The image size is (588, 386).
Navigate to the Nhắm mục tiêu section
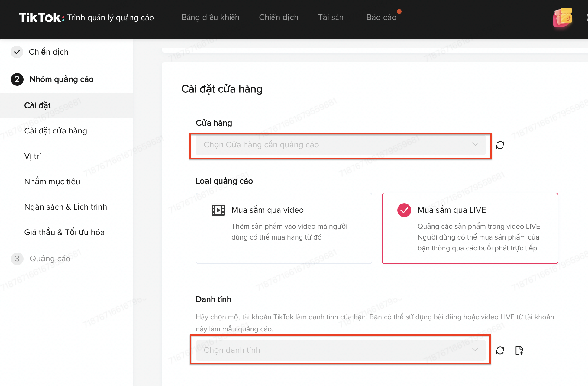tap(52, 182)
